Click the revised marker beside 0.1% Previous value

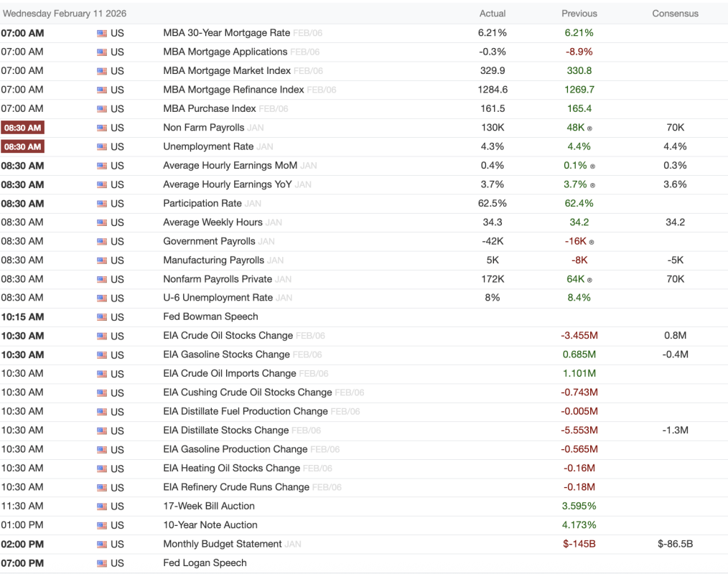(x=592, y=166)
